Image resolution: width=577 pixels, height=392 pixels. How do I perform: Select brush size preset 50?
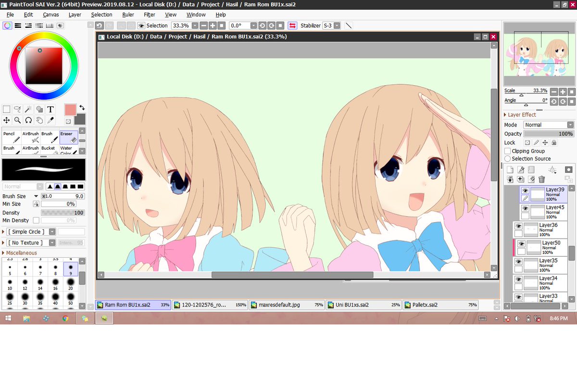coord(71,299)
